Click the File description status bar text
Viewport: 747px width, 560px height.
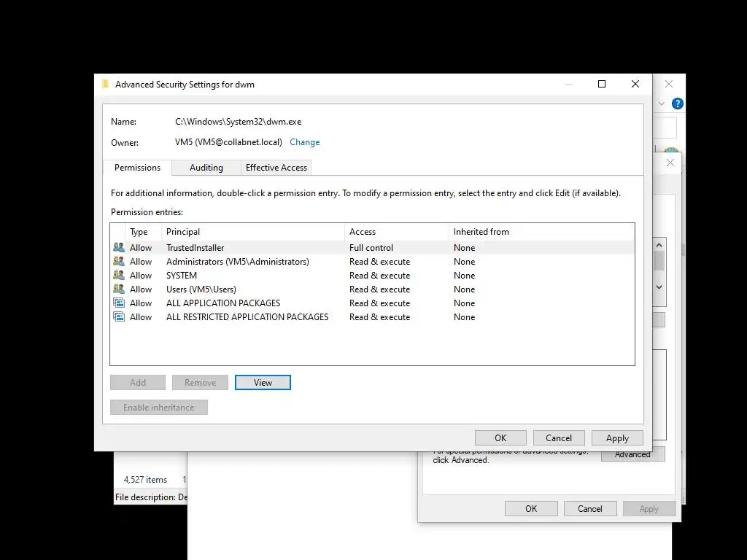[151, 497]
